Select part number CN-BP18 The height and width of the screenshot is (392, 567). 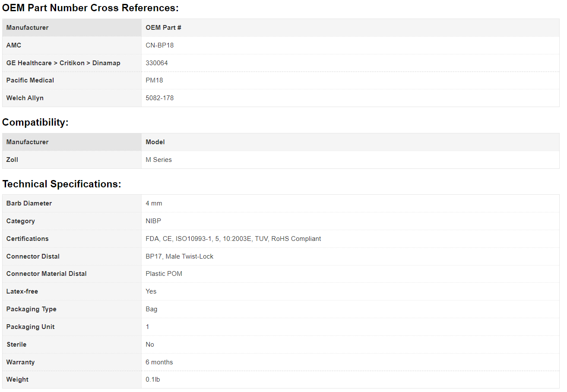click(x=159, y=45)
